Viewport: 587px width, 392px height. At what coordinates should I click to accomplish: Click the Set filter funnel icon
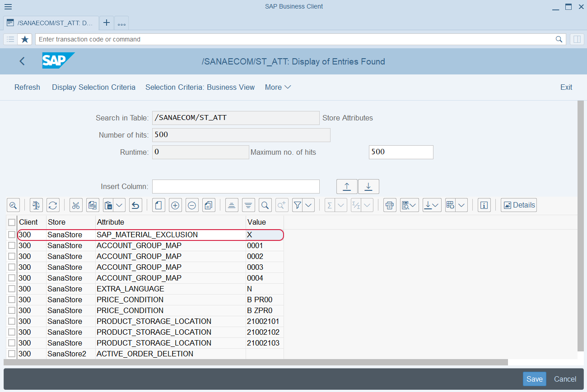297,205
